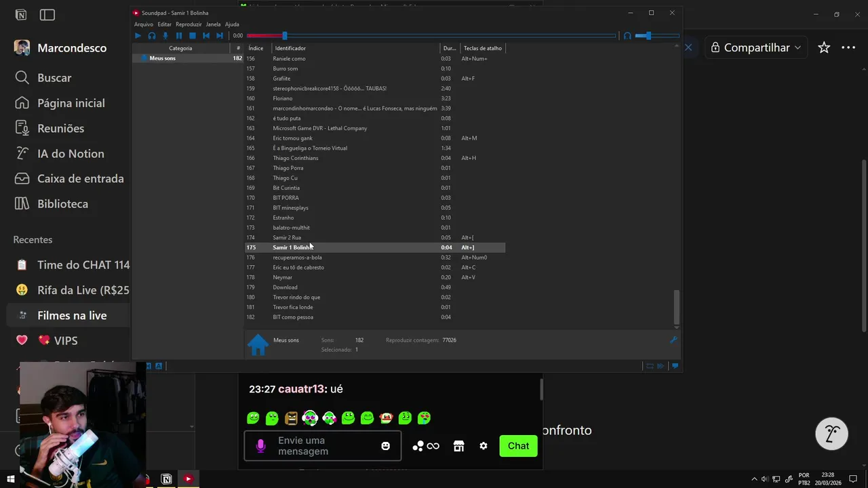Select the 'Grafiite' sound row
Image resolution: width=868 pixels, height=488 pixels.
[375, 79]
